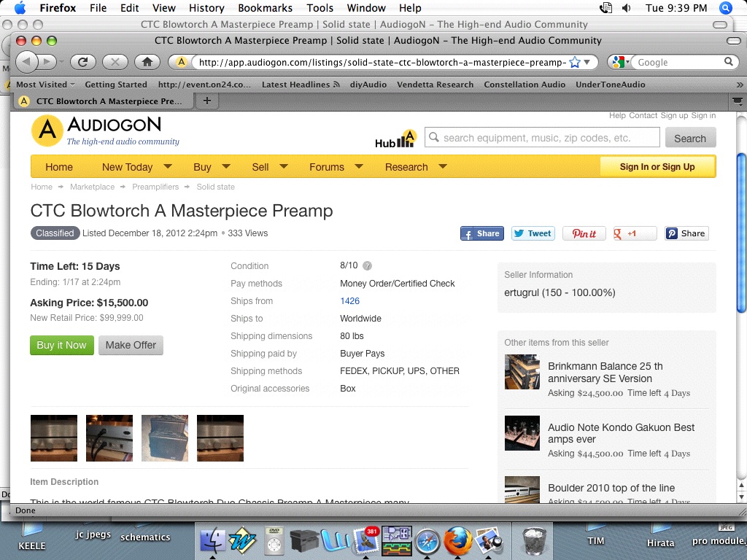Open DVD Player in the Dock
The image size is (747, 560).
274,540
